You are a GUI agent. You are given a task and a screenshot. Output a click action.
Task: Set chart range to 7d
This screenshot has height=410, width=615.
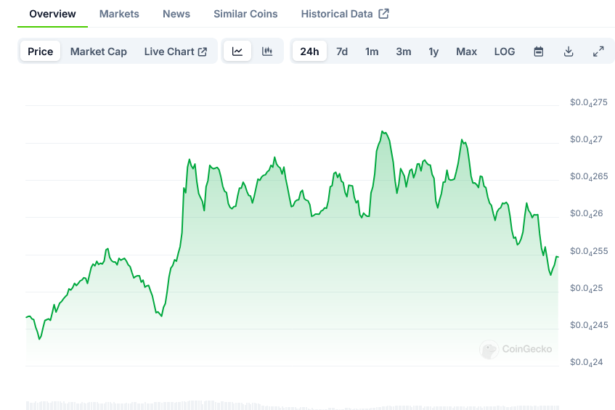pos(342,52)
